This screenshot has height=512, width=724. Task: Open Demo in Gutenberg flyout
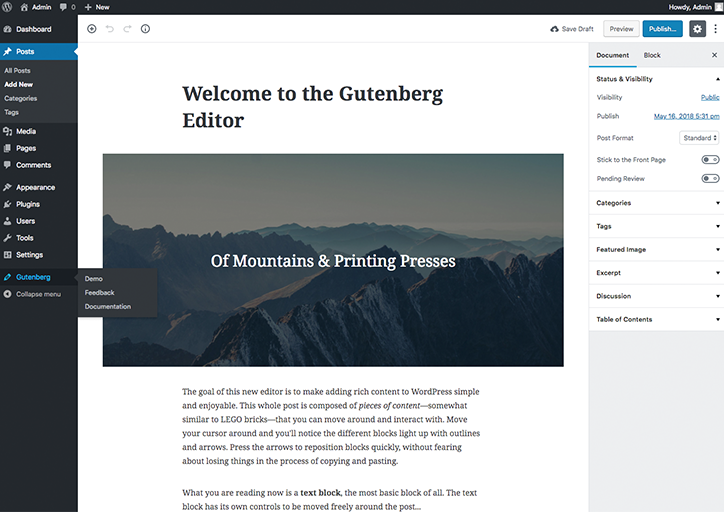(x=94, y=279)
